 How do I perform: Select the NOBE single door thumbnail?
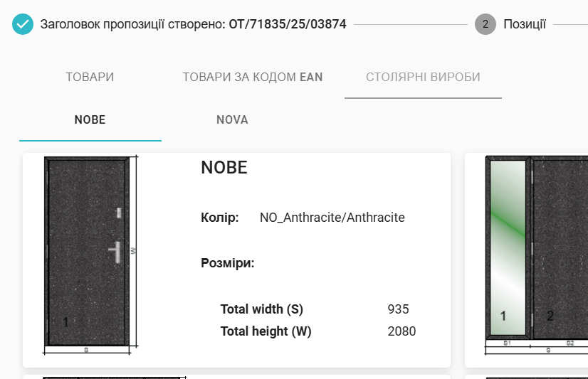click(x=89, y=255)
